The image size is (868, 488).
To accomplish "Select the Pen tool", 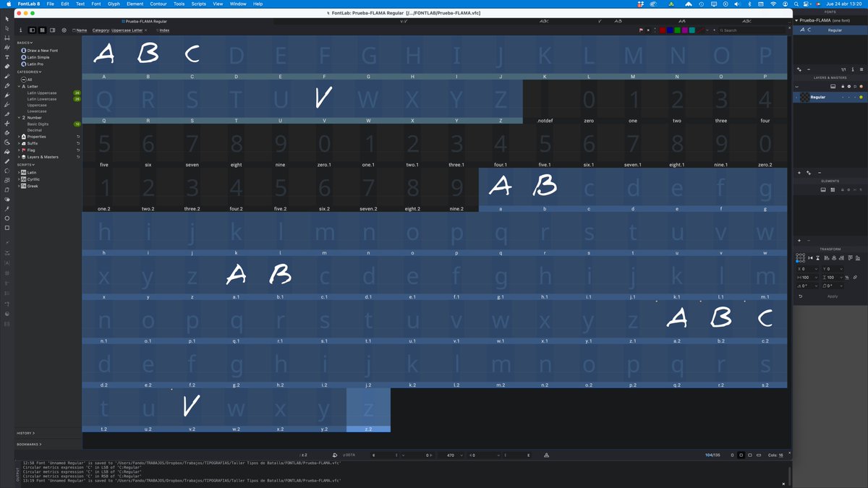I will (x=7, y=105).
